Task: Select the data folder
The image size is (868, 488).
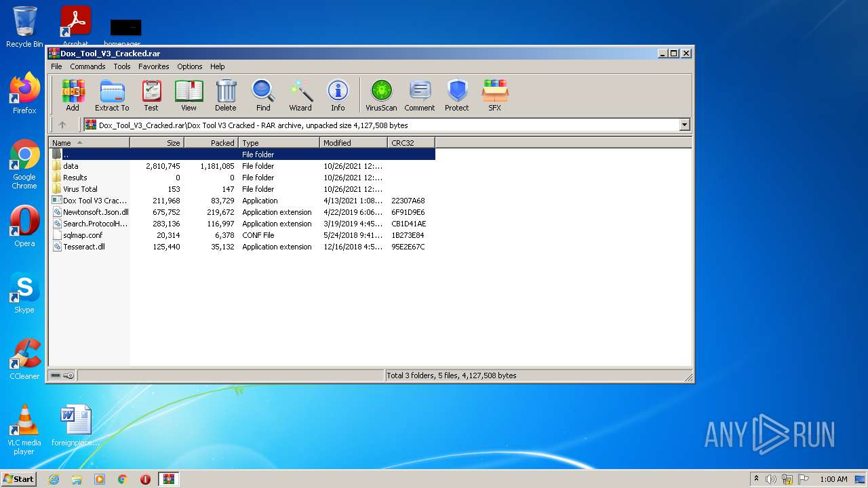Action: point(71,166)
